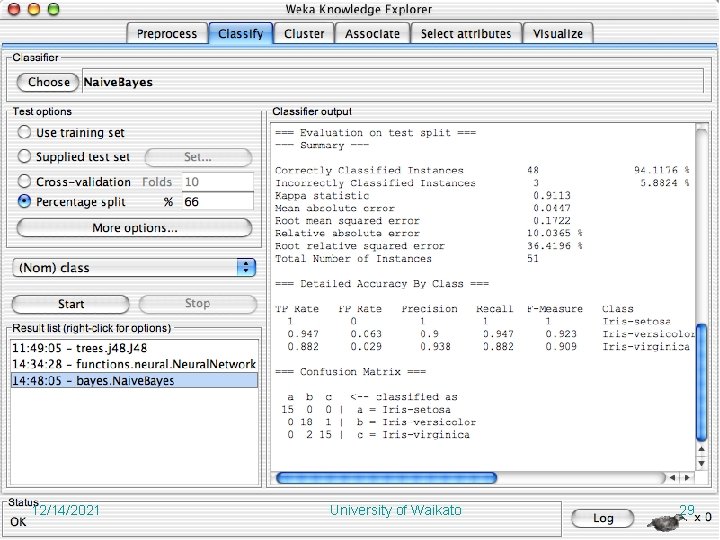Open the Log window
This screenshot has width=720, height=540.
coord(603,518)
